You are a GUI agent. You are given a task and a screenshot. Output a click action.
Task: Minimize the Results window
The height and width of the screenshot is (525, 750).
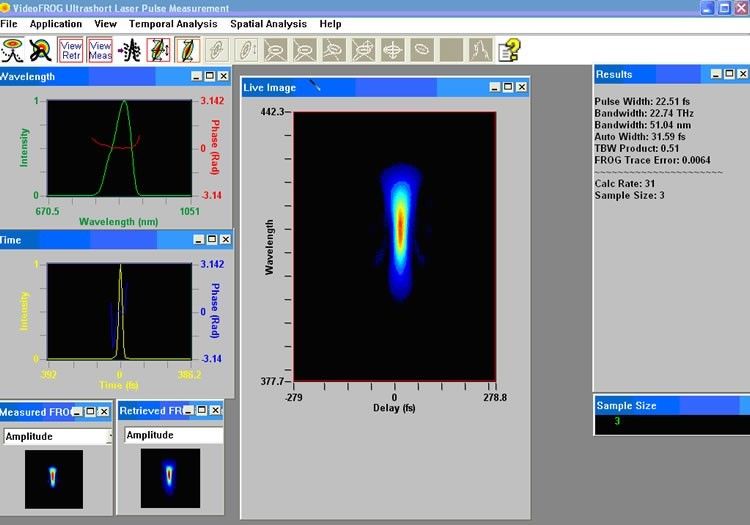pos(716,74)
